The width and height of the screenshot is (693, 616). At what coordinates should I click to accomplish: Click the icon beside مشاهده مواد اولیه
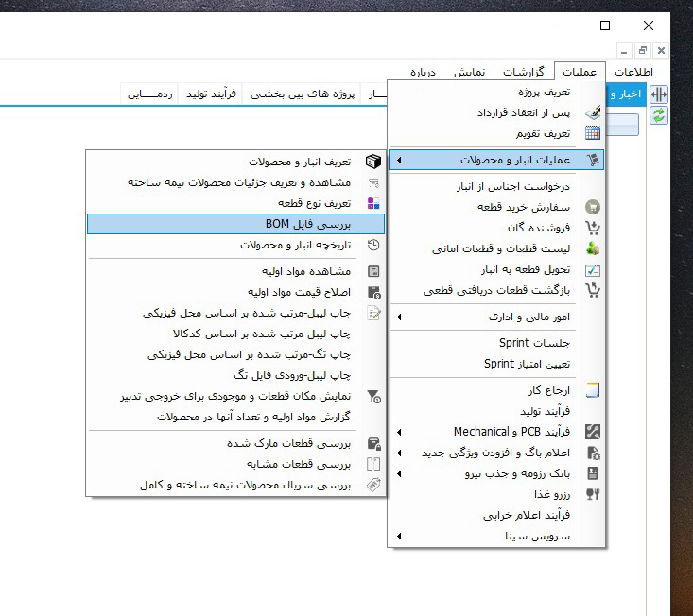[373, 271]
